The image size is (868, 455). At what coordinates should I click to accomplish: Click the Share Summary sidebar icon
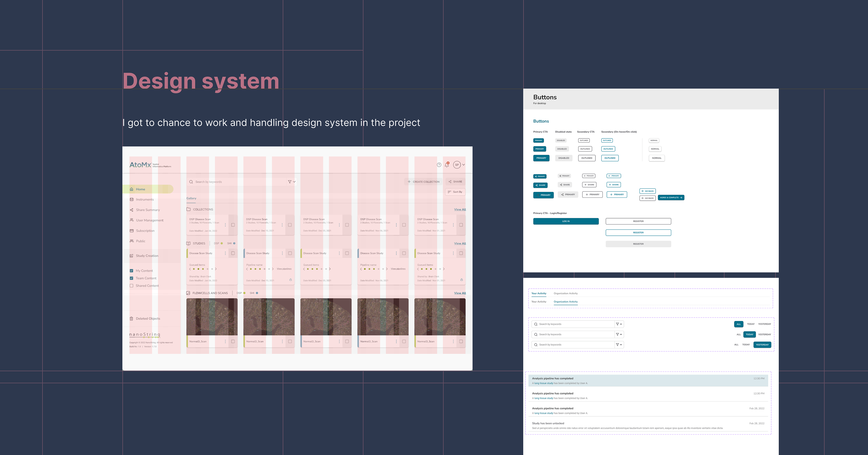(131, 210)
